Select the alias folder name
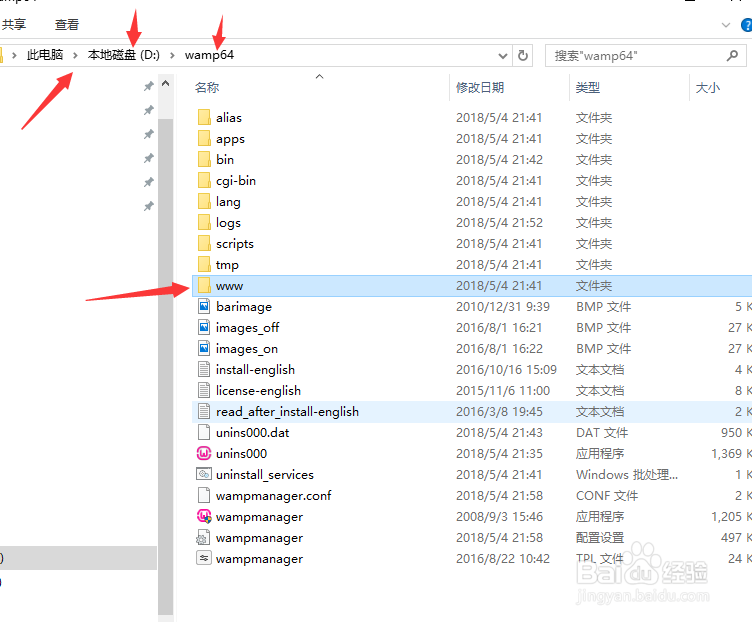Viewport: 752px width, 622px height. click(229, 118)
